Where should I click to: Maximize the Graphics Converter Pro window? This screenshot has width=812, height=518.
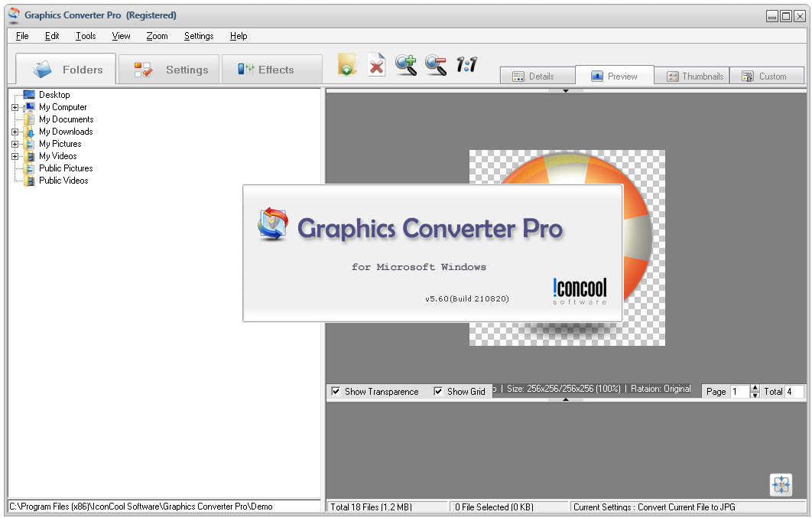pyautogui.click(x=785, y=16)
